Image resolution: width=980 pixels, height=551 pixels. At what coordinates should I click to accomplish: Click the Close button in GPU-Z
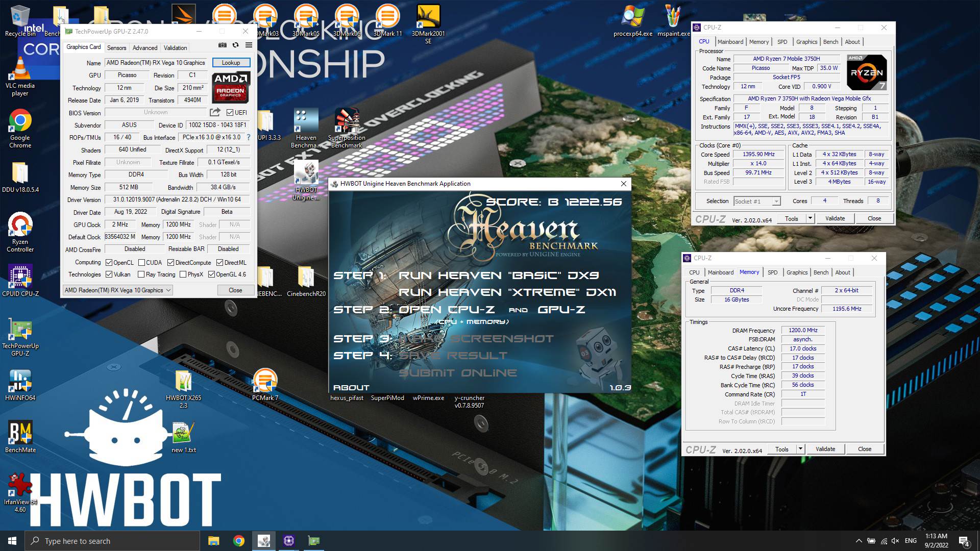coord(235,290)
